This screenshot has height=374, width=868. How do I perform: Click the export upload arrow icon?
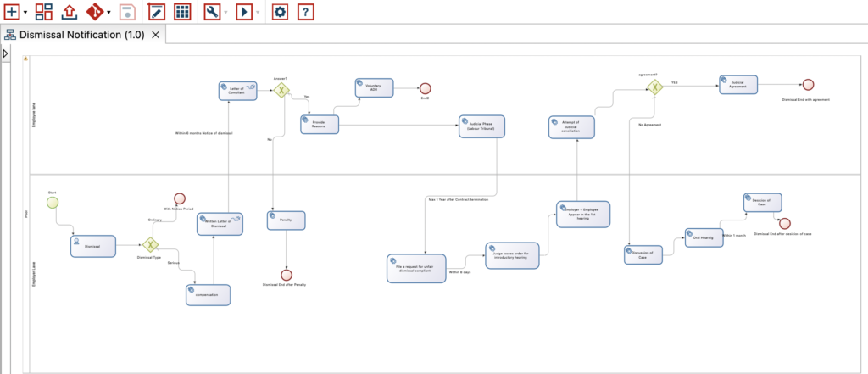70,12
